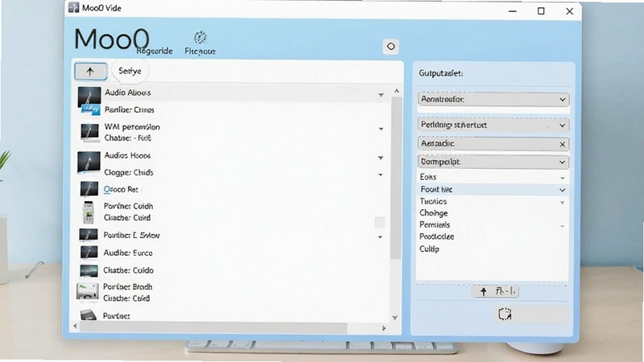The image size is (644, 362).
Task: Select the Ciacher Cuid text under Poriner: Coidh
Action: [x=127, y=217]
